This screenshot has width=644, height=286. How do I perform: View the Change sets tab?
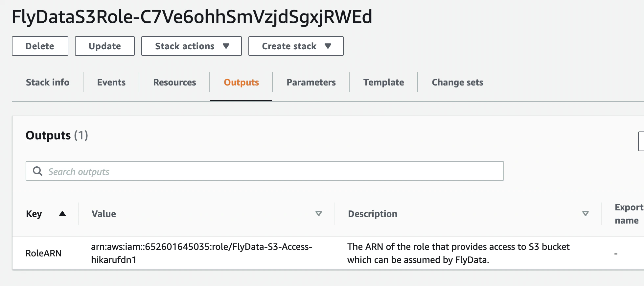point(457,82)
